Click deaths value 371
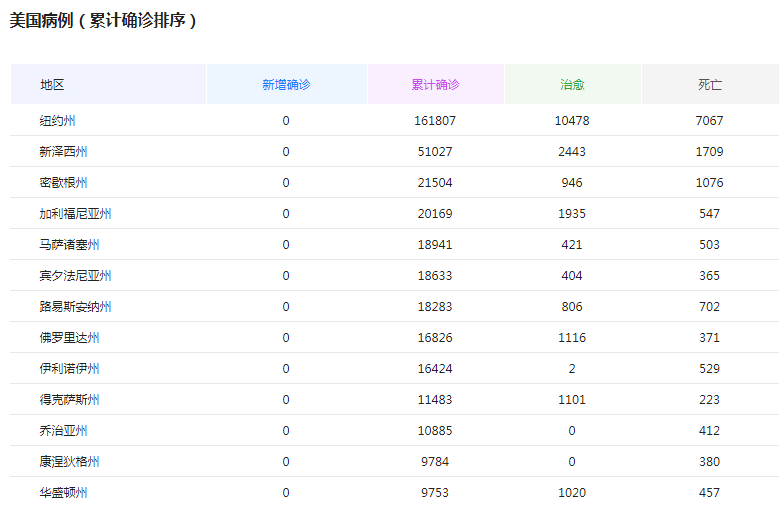Viewport: 784px width, 506px height. [x=710, y=338]
